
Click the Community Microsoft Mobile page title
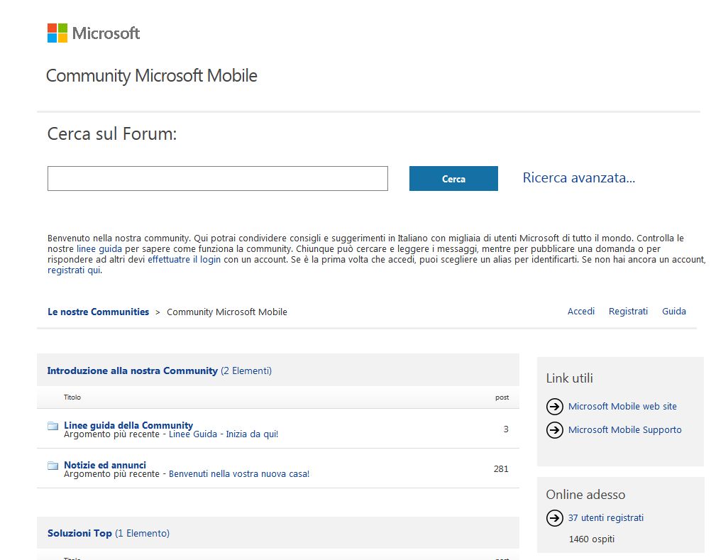coord(151,76)
